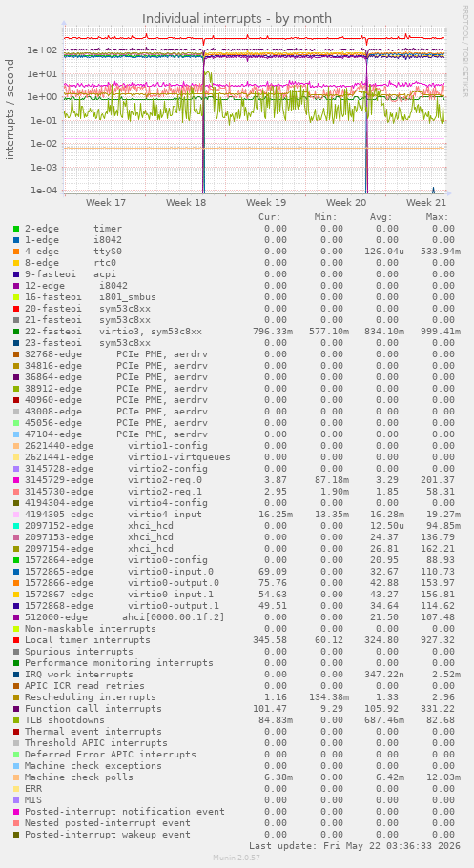Screen dimensions: 474x868
Task: Click the graph title Individual interrupts
Action: pyautogui.click(x=201, y=19)
